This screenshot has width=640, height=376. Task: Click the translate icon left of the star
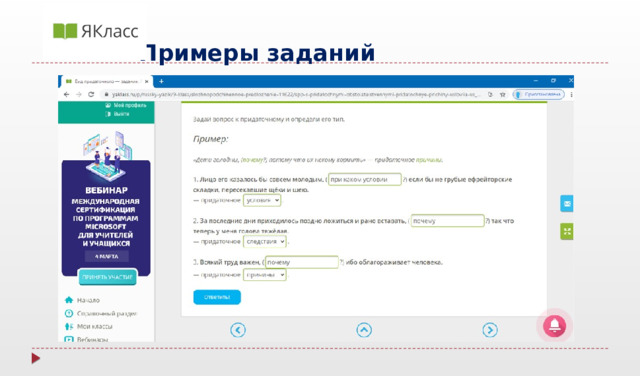(x=491, y=94)
